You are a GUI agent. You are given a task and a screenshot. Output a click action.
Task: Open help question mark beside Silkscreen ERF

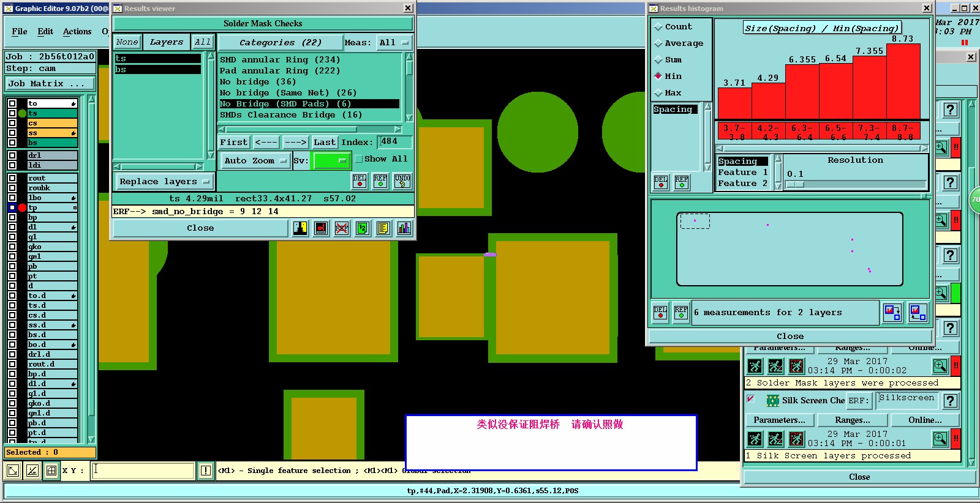click(950, 401)
